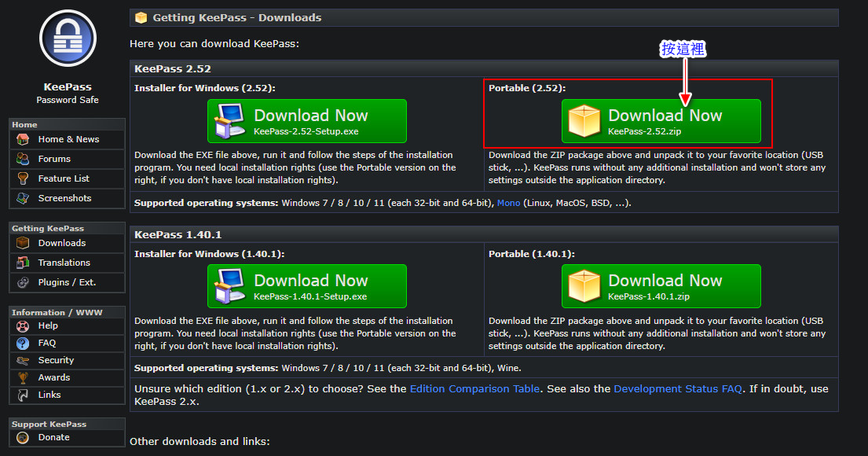
Task: Click the Home & News house icon
Action: click(x=23, y=139)
